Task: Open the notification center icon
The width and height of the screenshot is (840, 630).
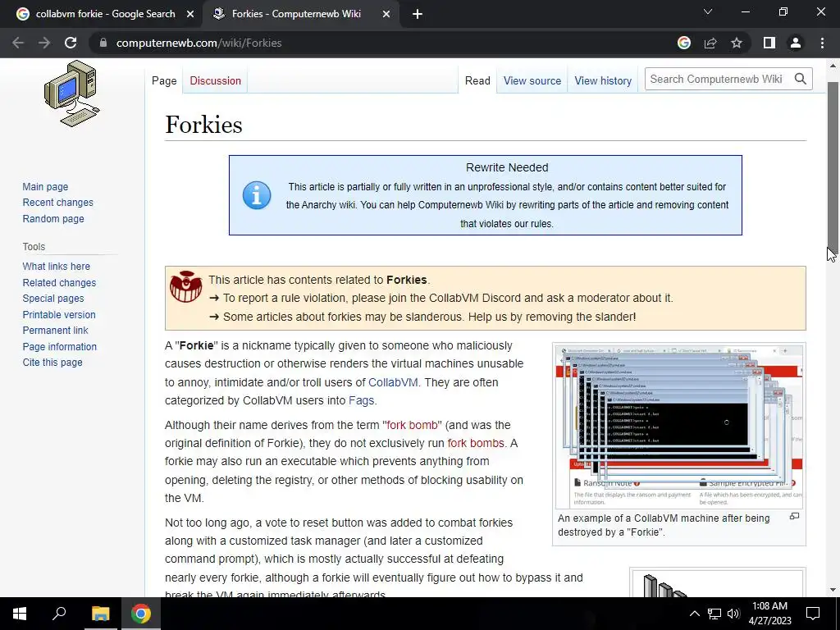Action: pos(813,614)
